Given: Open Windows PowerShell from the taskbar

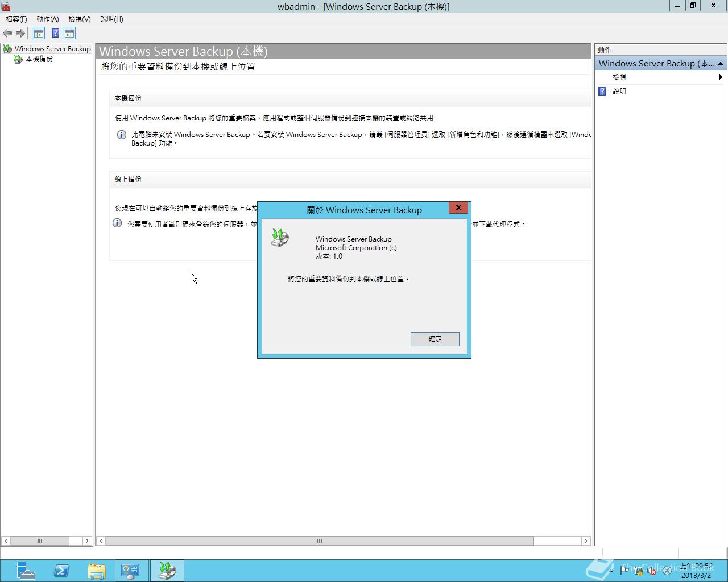Looking at the screenshot, I should (61, 571).
